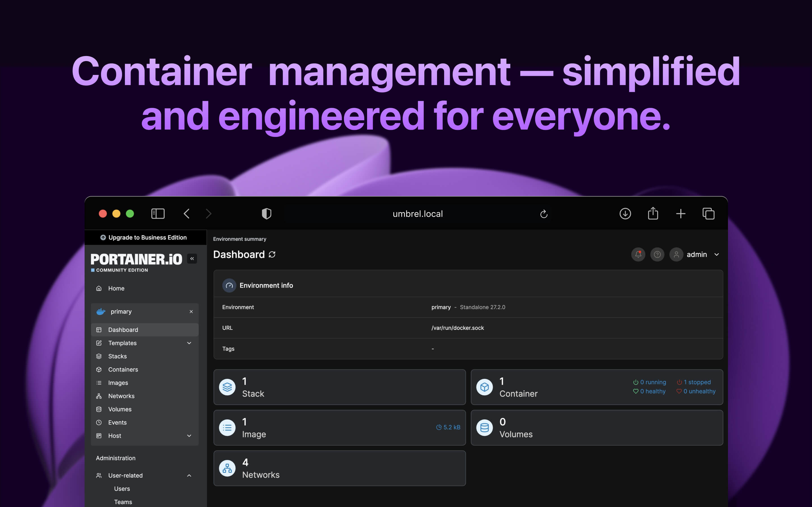Go to Home in the sidebar
Image resolution: width=812 pixels, height=507 pixels.
(x=116, y=288)
